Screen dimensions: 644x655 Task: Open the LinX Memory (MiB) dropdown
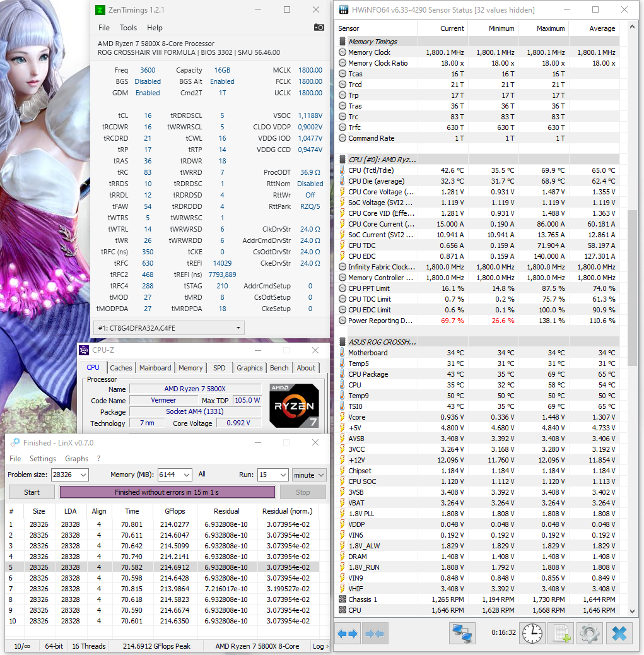(187, 475)
